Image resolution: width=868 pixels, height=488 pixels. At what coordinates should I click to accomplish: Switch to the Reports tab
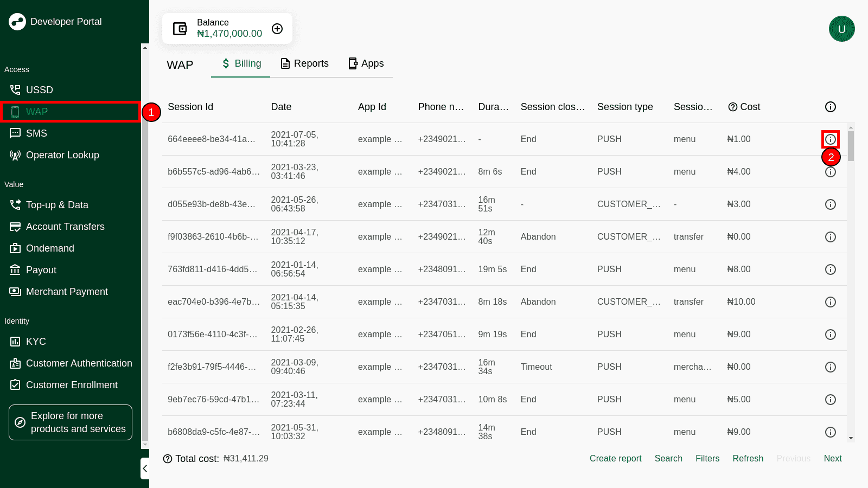(x=304, y=63)
